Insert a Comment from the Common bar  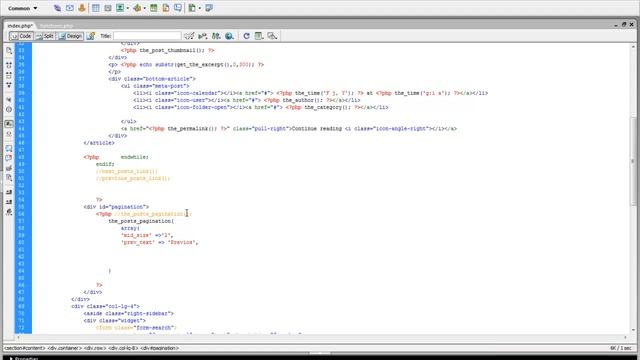point(178,8)
